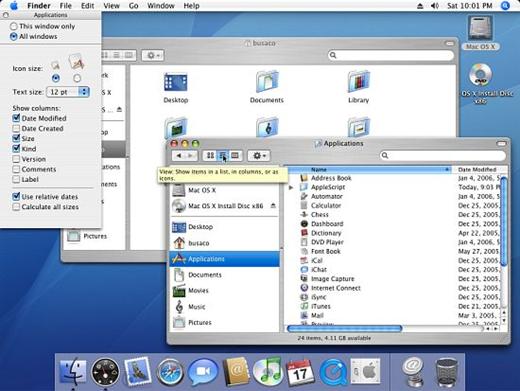Open Action gear menu in Applications window

[259, 156]
